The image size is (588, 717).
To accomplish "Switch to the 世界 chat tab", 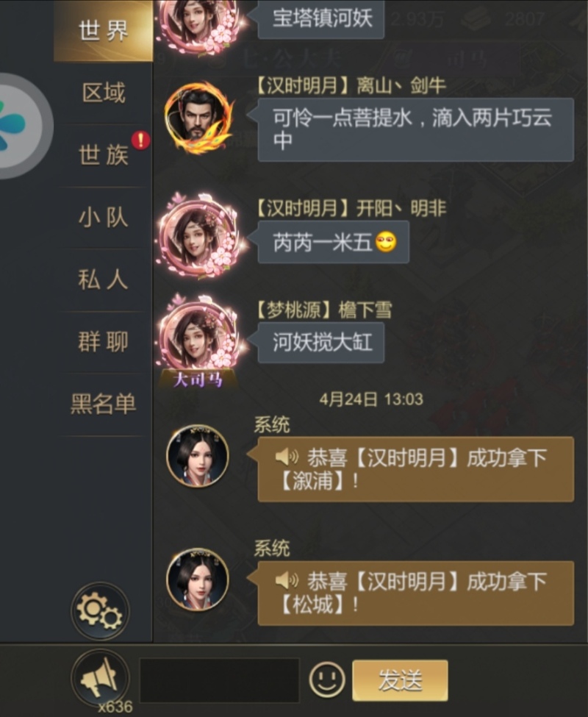I will 103,31.
